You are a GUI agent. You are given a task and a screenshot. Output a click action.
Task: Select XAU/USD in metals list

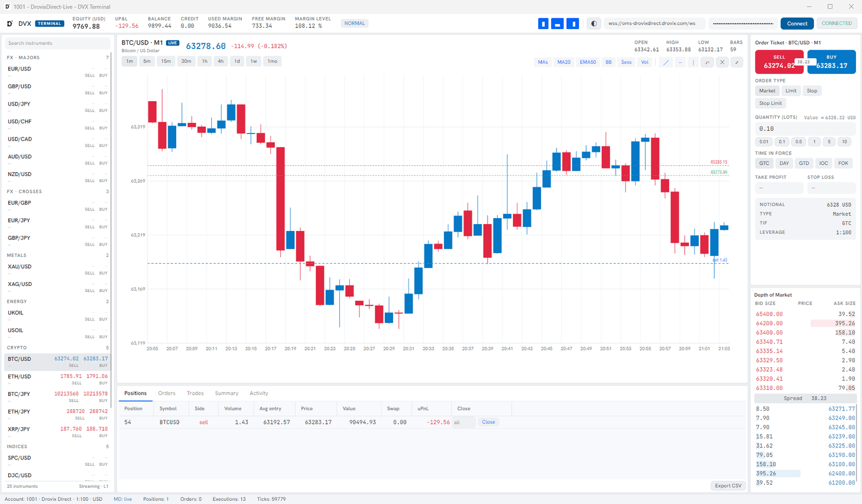[x=57, y=269]
